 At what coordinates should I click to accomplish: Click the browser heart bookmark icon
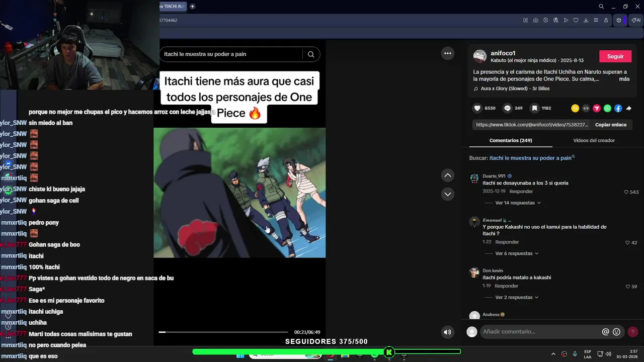pyautogui.click(x=576, y=20)
